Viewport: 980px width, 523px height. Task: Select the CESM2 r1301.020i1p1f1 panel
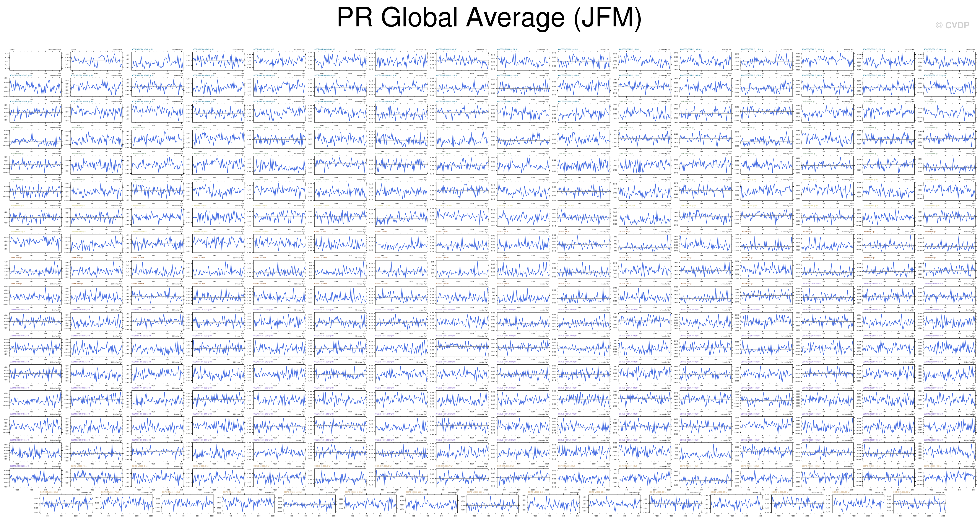35,478
